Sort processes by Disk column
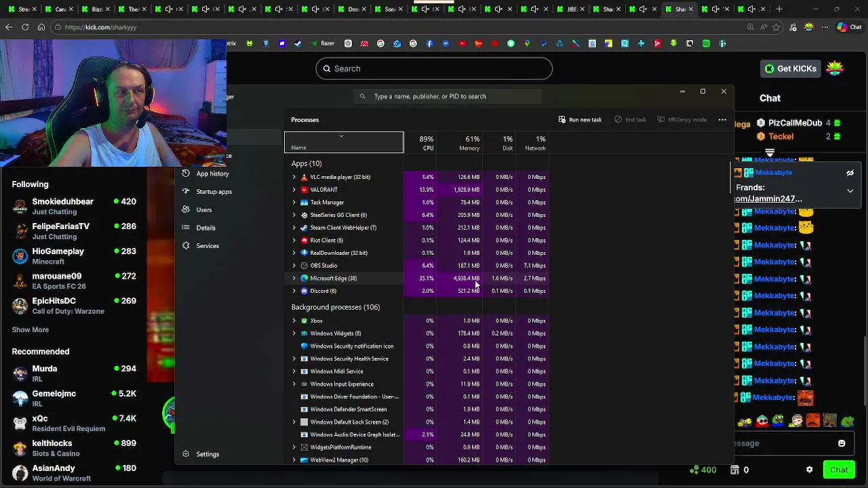This screenshot has width=868, height=488. point(499,142)
